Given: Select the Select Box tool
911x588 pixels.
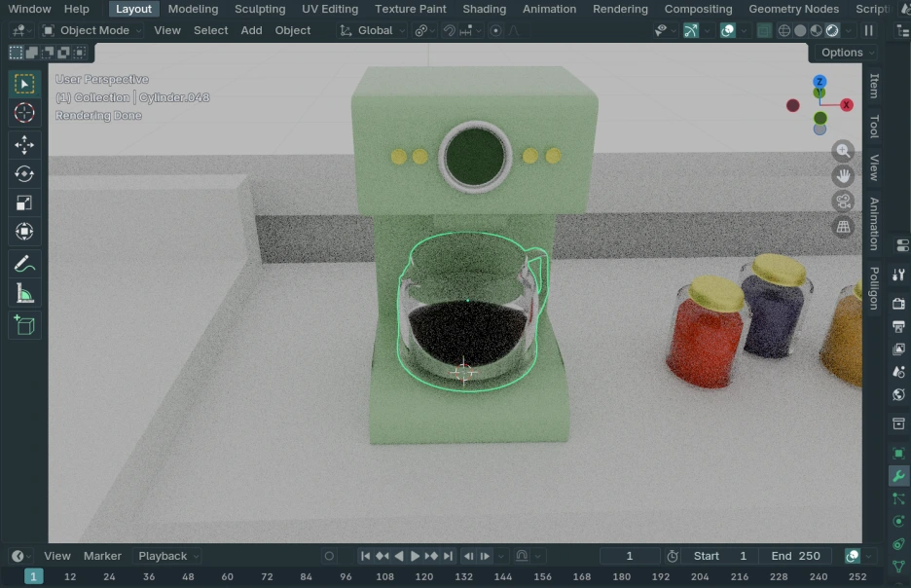Looking at the screenshot, I should coord(24,85).
